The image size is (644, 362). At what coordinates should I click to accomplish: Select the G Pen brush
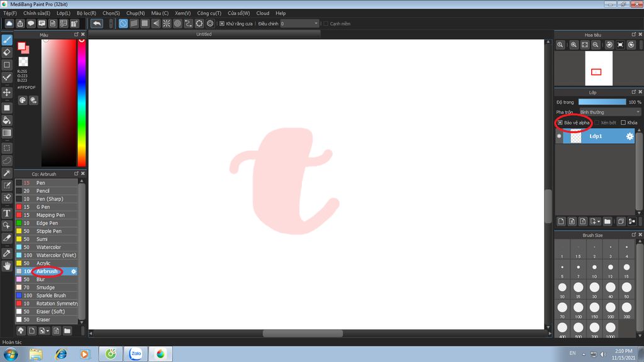[x=47, y=207]
